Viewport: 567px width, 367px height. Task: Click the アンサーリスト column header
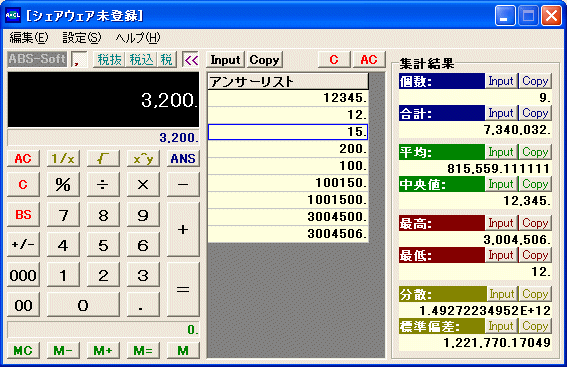coord(288,81)
